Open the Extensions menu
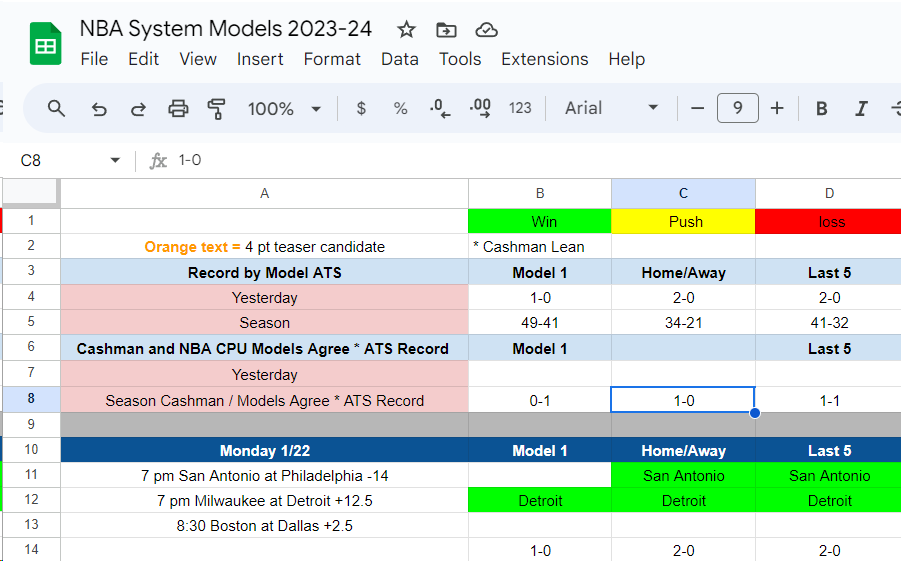This screenshot has height=561, width=901. click(544, 59)
